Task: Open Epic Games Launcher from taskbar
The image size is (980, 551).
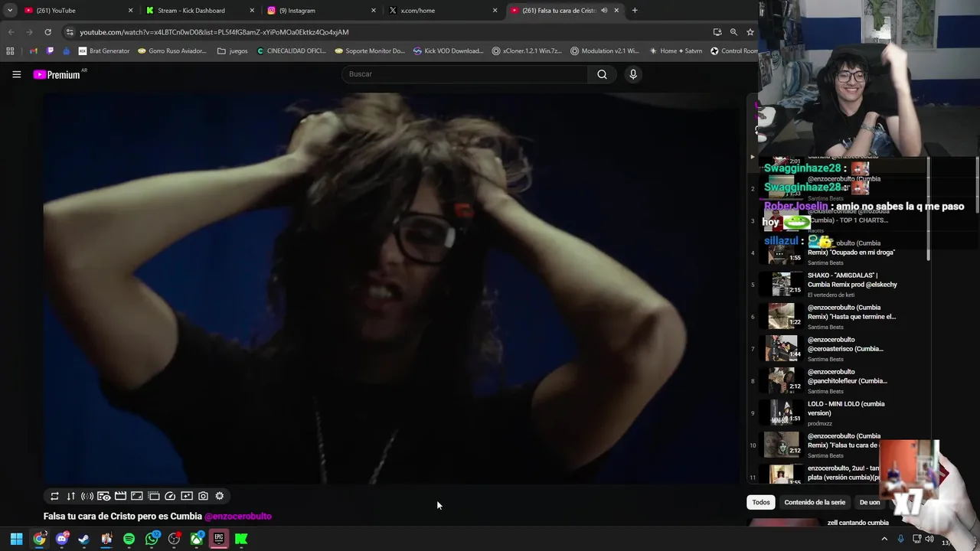Action: [219, 539]
